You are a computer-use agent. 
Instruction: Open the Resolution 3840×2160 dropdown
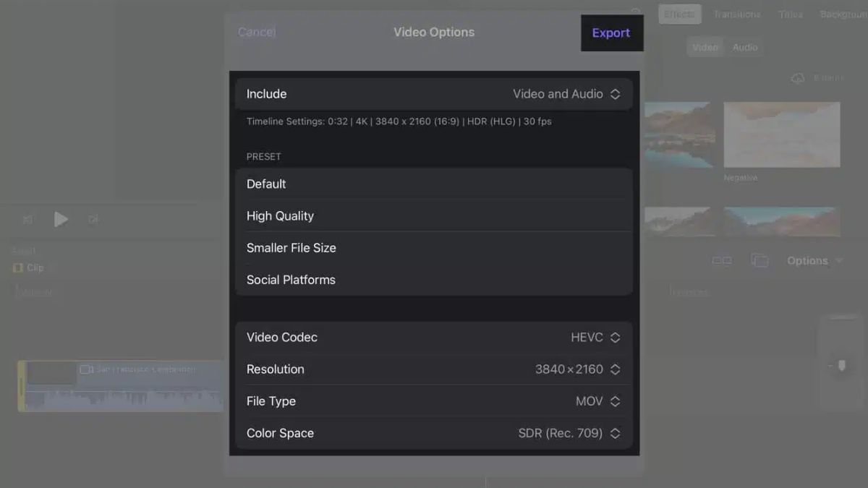click(x=434, y=369)
